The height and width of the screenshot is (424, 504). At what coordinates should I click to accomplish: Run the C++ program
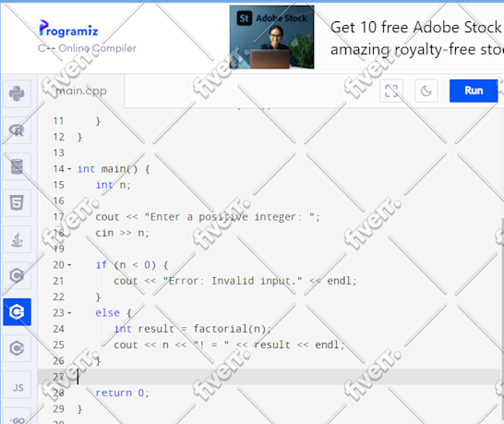point(474,91)
